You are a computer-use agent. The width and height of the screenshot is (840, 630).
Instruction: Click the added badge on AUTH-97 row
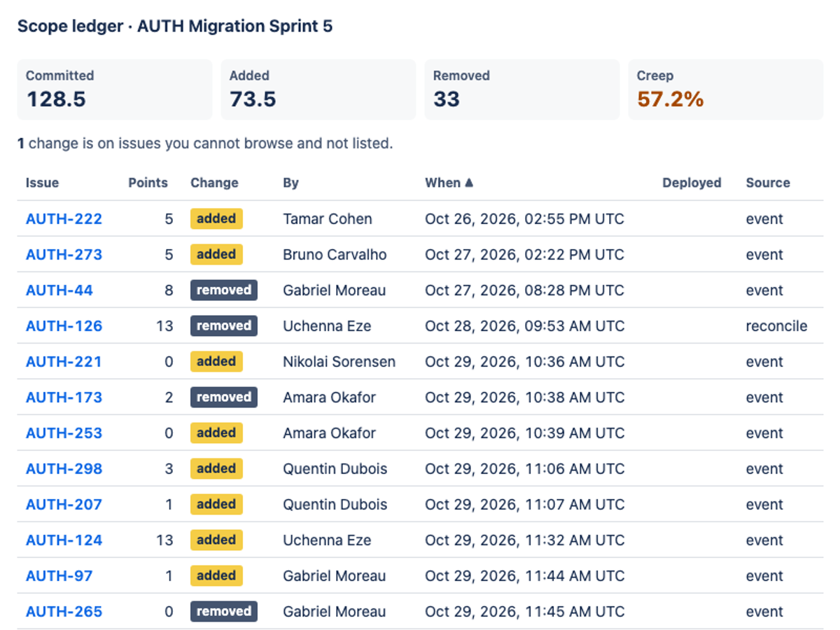[x=216, y=575]
